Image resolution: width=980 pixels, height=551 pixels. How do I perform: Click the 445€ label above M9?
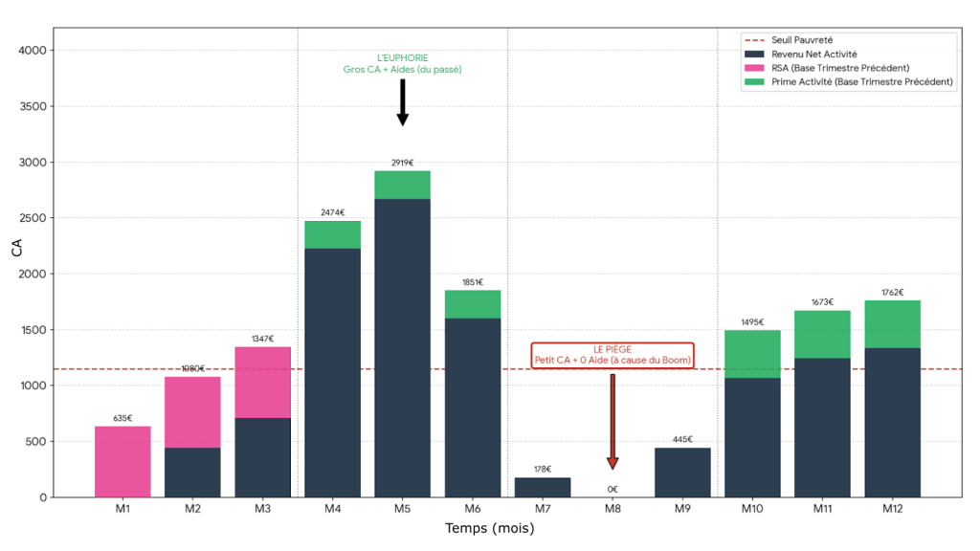[682, 439]
